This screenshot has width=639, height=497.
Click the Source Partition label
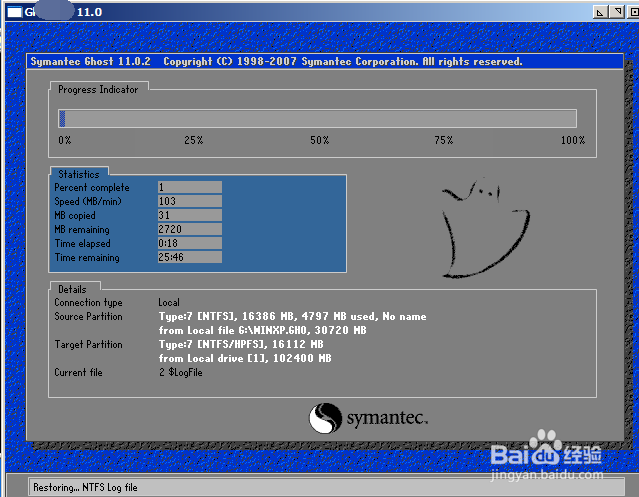[88, 317]
